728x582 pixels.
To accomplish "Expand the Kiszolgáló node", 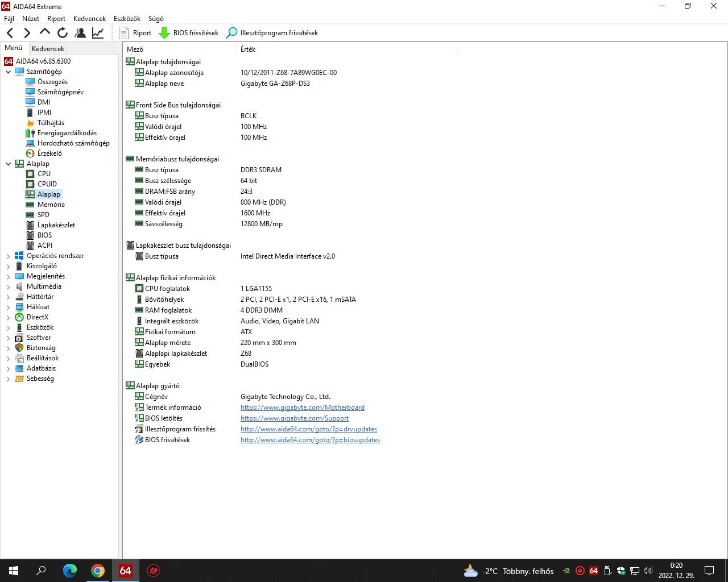I will (8, 267).
